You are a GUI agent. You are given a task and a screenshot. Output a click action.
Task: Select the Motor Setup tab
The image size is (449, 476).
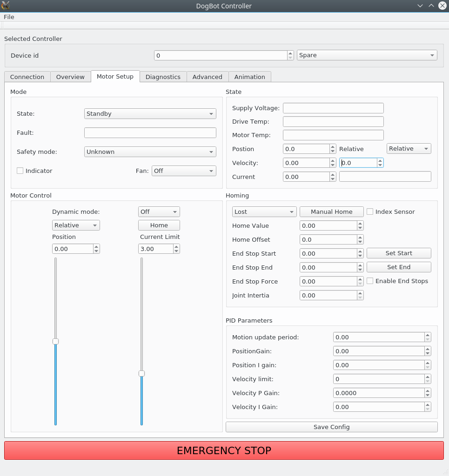[115, 77]
